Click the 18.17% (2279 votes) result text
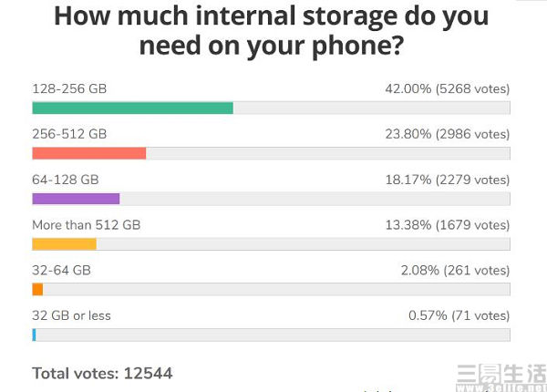 (447, 180)
